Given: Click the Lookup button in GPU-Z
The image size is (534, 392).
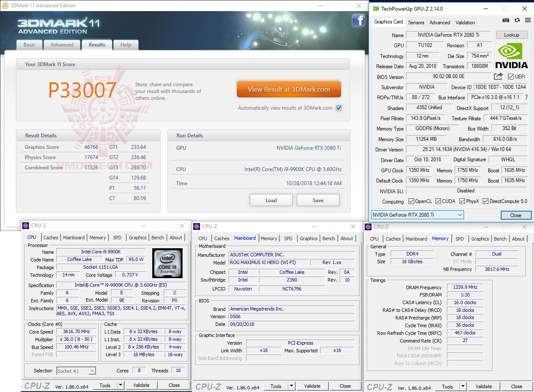Looking at the screenshot, I should [511, 35].
